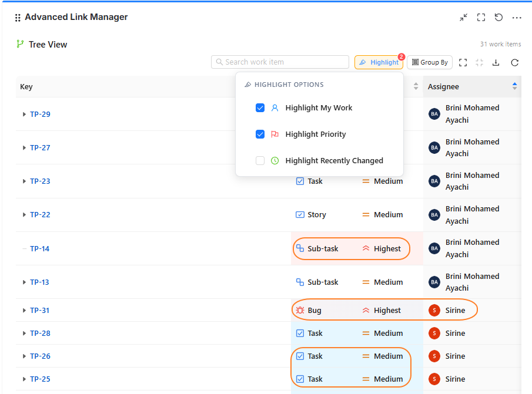Click the Key column header
The image size is (532, 394).
pos(26,87)
